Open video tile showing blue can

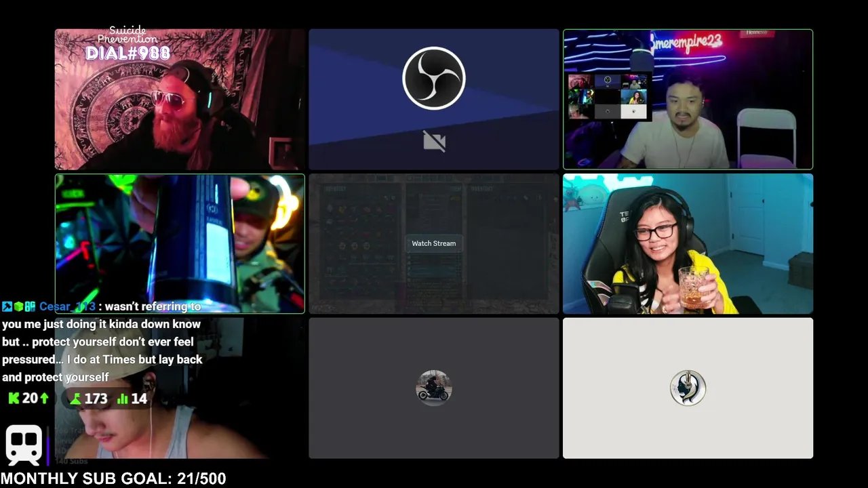[x=180, y=244]
